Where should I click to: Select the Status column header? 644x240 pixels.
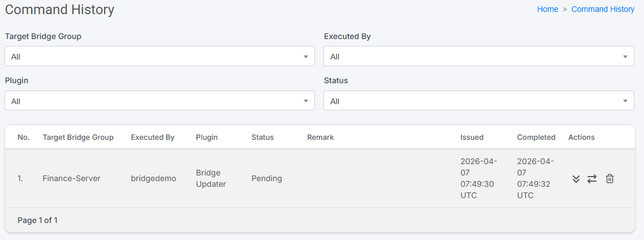click(262, 138)
